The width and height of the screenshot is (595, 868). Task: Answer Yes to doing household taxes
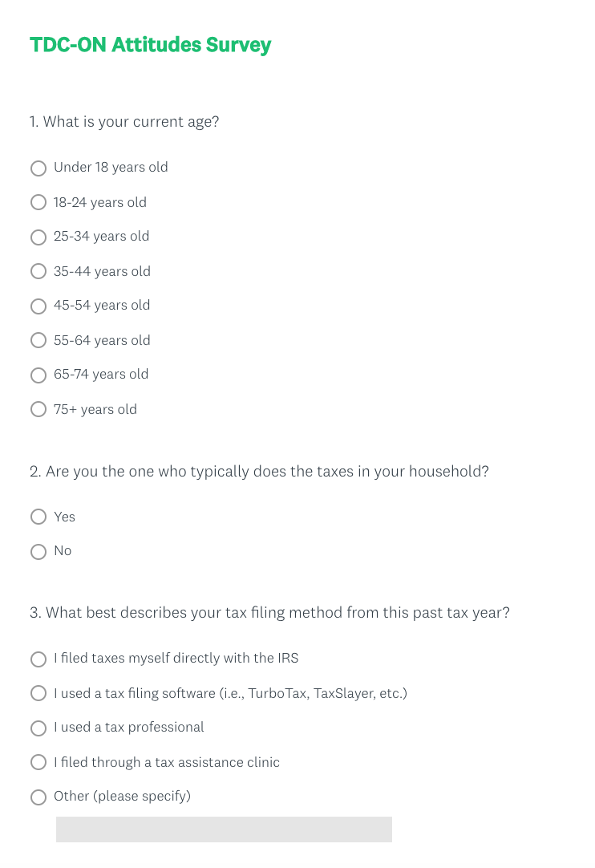click(x=38, y=517)
